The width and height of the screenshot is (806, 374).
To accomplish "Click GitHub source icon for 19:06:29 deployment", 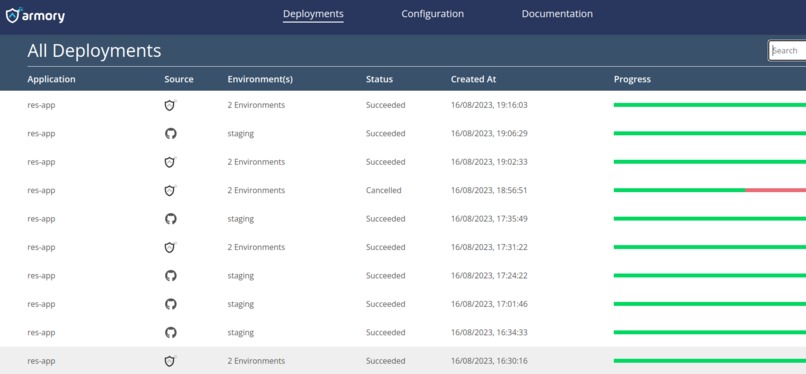I will (x=171, y=134).
